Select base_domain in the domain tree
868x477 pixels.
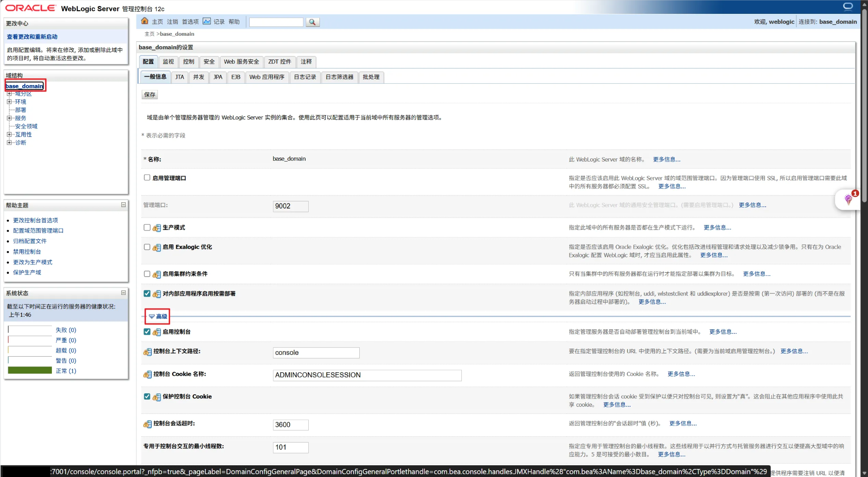tap(25, 86)
